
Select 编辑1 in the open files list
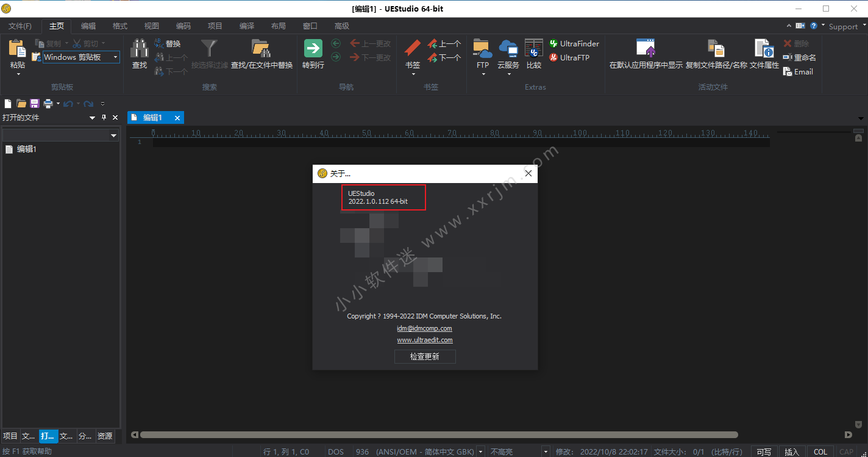(x=27, y=149)
